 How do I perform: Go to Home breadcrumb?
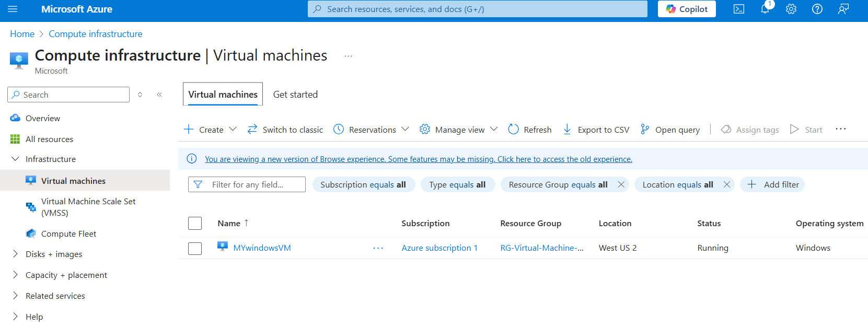22,34
